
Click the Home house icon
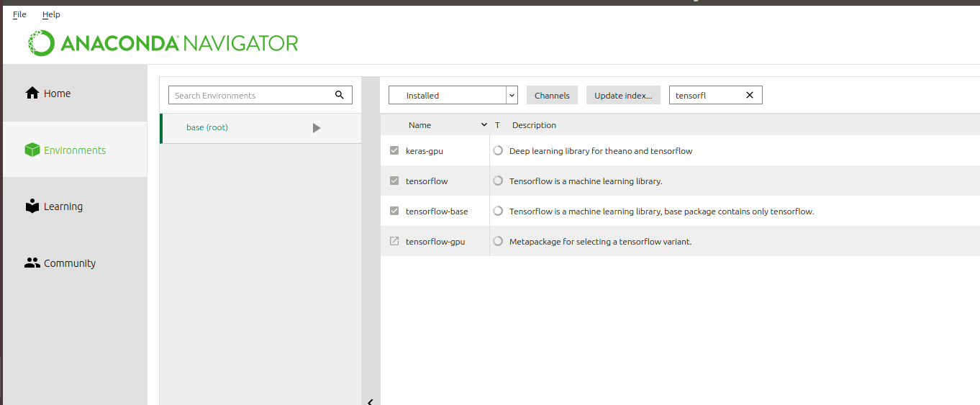click(32, 93)
